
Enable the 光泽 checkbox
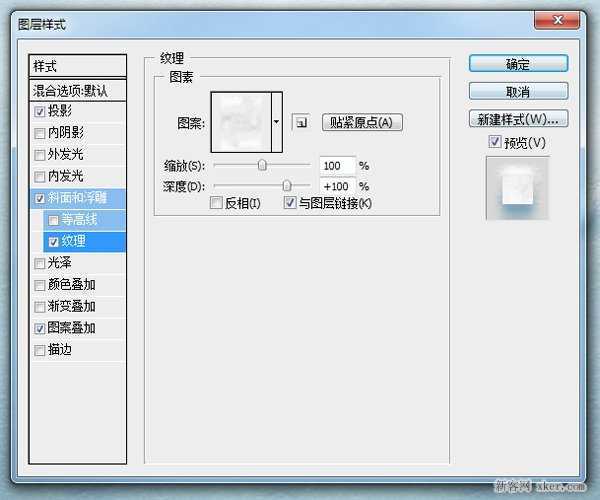pos(39,263)
